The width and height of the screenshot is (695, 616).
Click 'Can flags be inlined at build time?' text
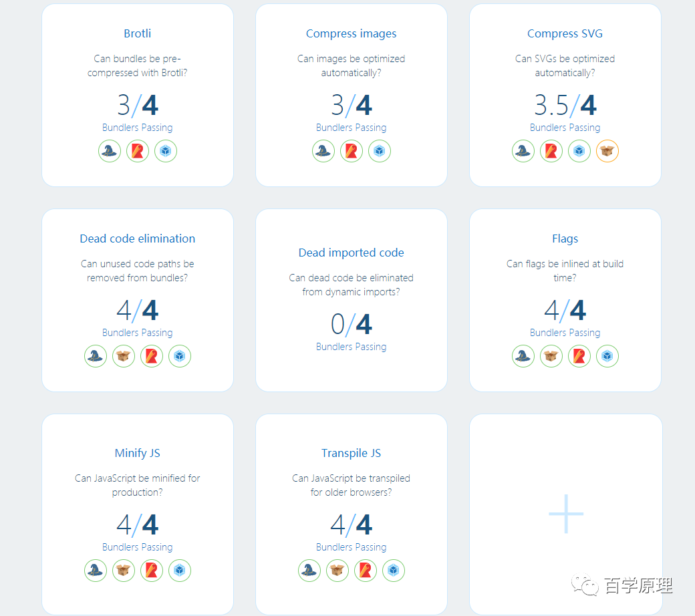point(565,271)
